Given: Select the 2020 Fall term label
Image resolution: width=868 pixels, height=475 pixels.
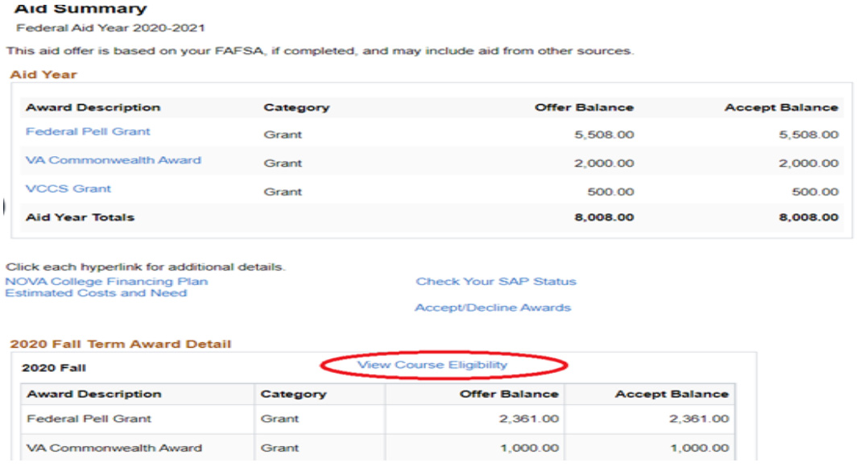Looking at the screenshot, I should [53, 368].
